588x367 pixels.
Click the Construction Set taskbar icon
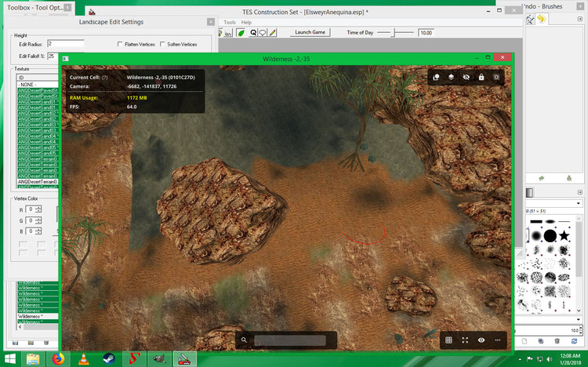[184, 359]
